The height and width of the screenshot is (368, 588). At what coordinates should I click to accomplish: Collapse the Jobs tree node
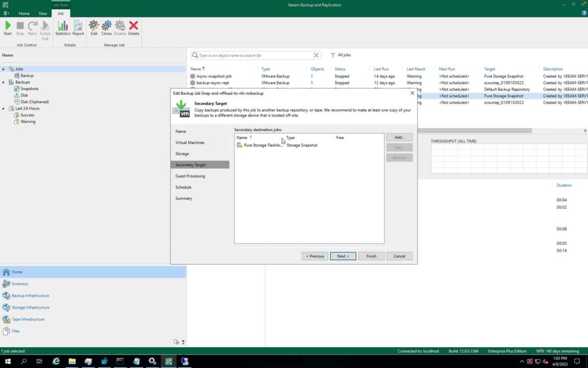(3, 69)
